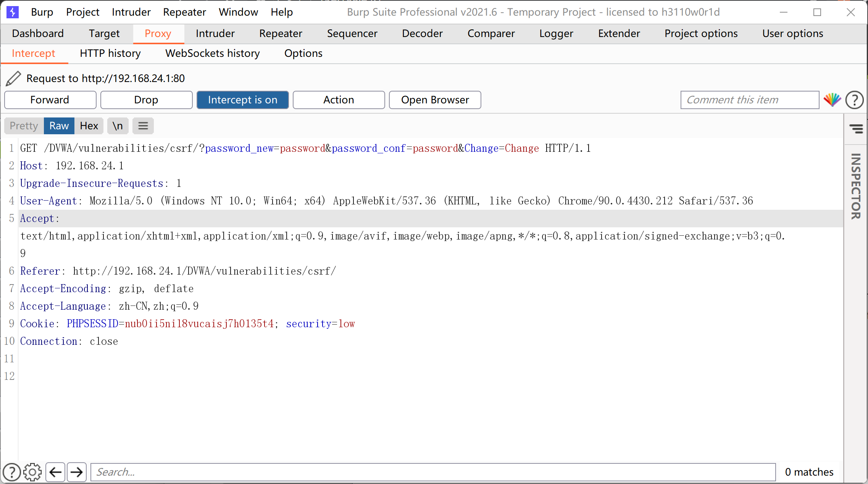Toggle Intercept is on button
868x484 pixels.
pyautogui.click(x=243, y=100)
